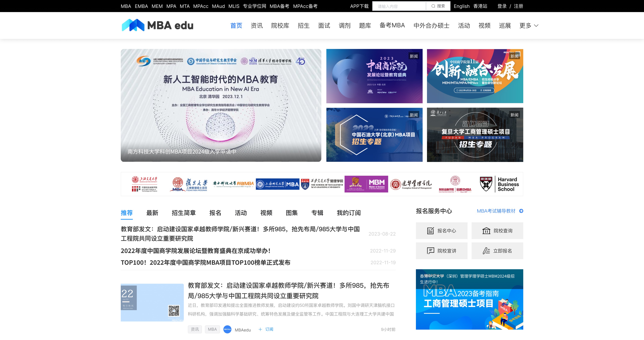This screenshot has width=644, height=340.
Task: Click the 金融EMBA finance school logo
Action: point(455,184)
